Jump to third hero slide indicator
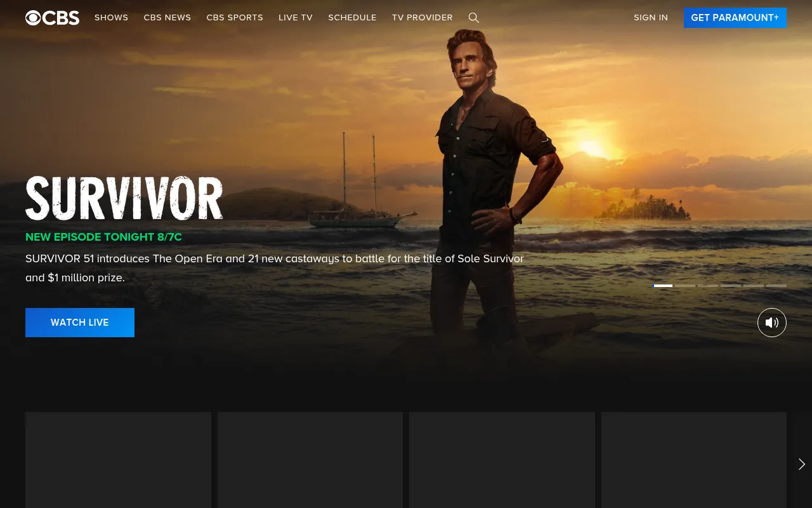Image resolution: width=812 pixels, height=508 pixels. point(708,286)
